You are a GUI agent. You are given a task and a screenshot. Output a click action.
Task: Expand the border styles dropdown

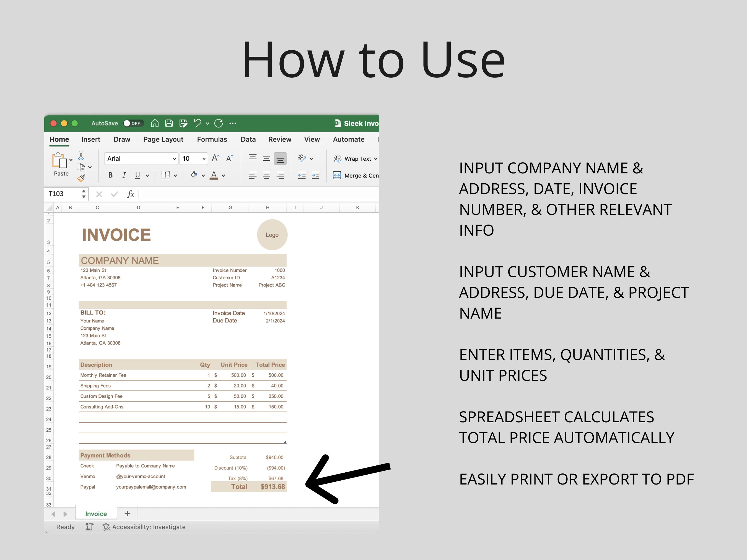175,175
